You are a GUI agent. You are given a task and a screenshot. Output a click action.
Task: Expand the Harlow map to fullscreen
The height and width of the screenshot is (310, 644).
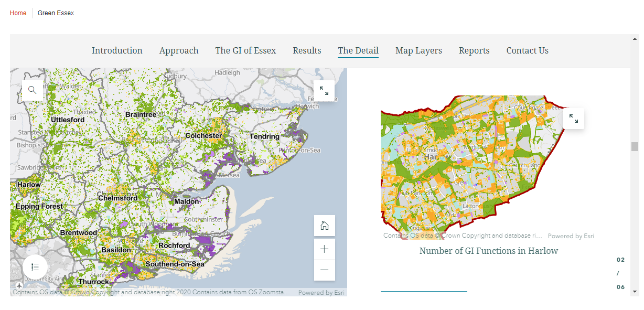point(573,119)
